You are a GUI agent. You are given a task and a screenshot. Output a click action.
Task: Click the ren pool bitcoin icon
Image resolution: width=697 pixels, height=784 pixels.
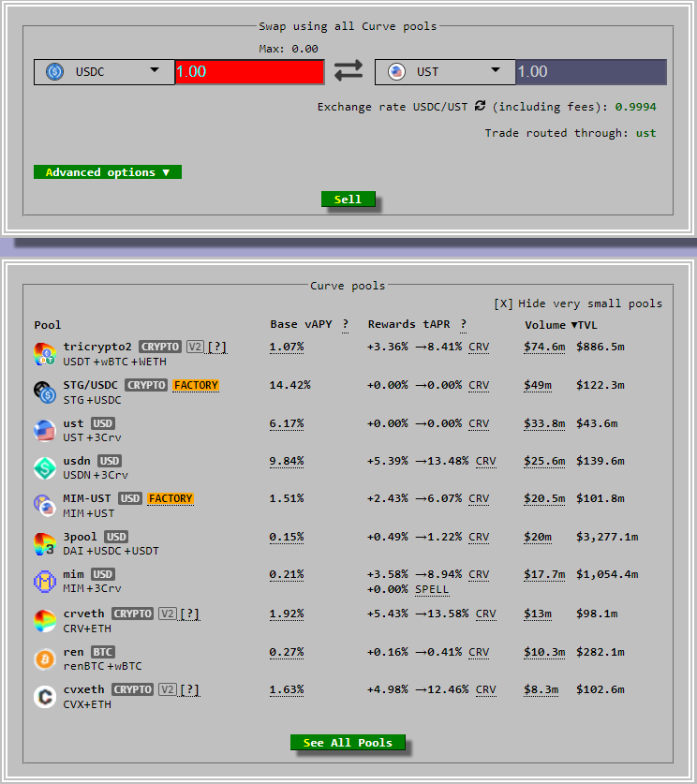[45, 659]
